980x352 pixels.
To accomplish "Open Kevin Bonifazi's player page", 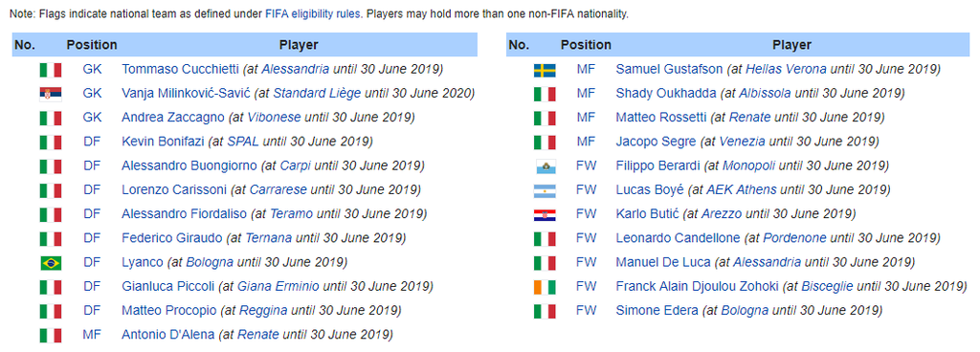I will 163,142.
